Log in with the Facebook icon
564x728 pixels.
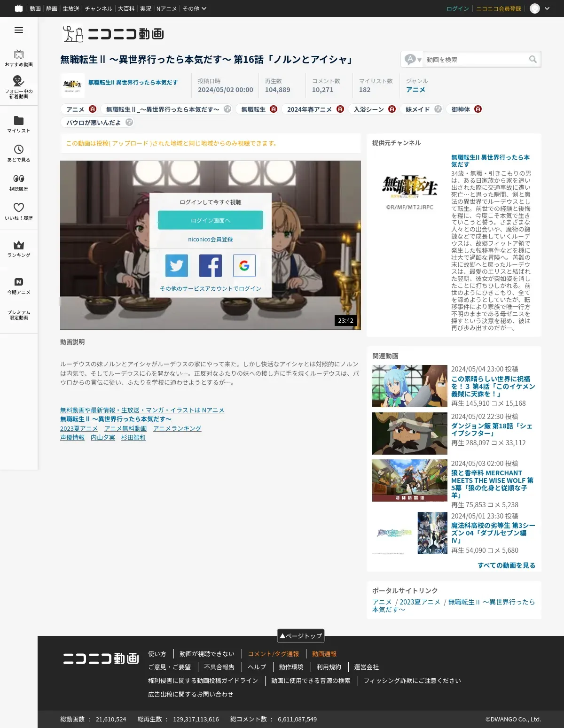click(211, 266)
